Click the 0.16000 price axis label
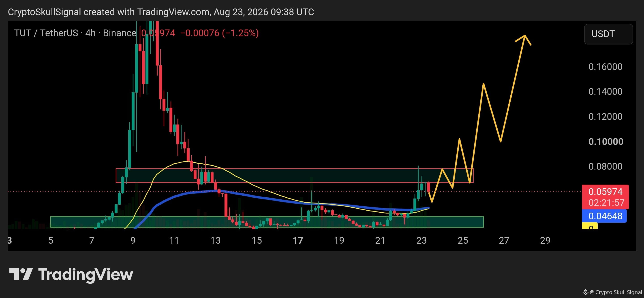Viewport: 644px width, 298px height. pos(605,67)
